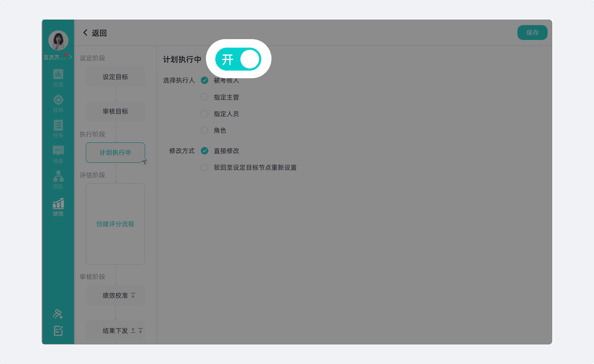
Task: Click the 执行阶段 stage label
Action: tap(92, 134)
